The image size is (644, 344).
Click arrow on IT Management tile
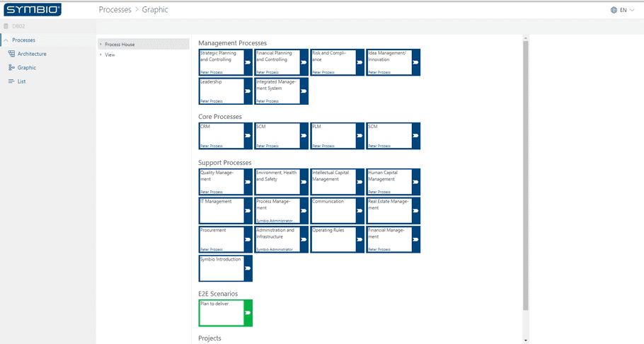click(248, 211)
